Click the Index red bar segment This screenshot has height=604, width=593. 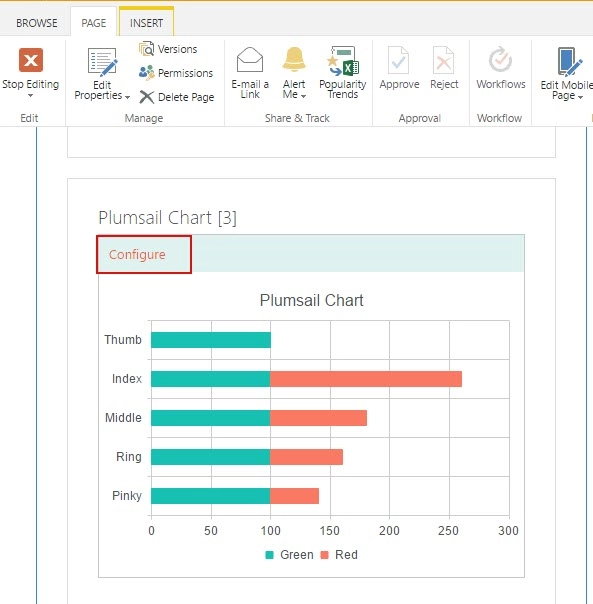point(366,379)
